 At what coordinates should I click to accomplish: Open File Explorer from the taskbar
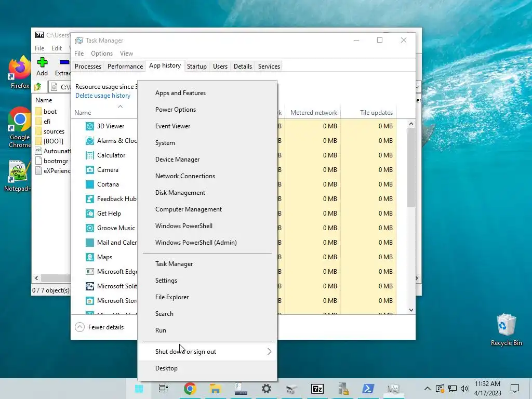(215, 389)
